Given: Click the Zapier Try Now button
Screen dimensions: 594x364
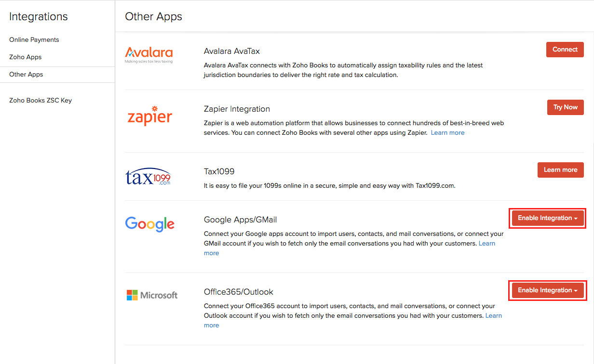Looking at the screenshot, I should click(565, 107).
